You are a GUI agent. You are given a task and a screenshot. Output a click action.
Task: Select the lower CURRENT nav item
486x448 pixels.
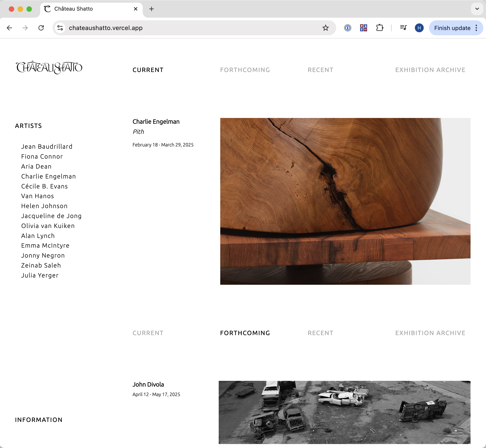(x=148, y=333)
